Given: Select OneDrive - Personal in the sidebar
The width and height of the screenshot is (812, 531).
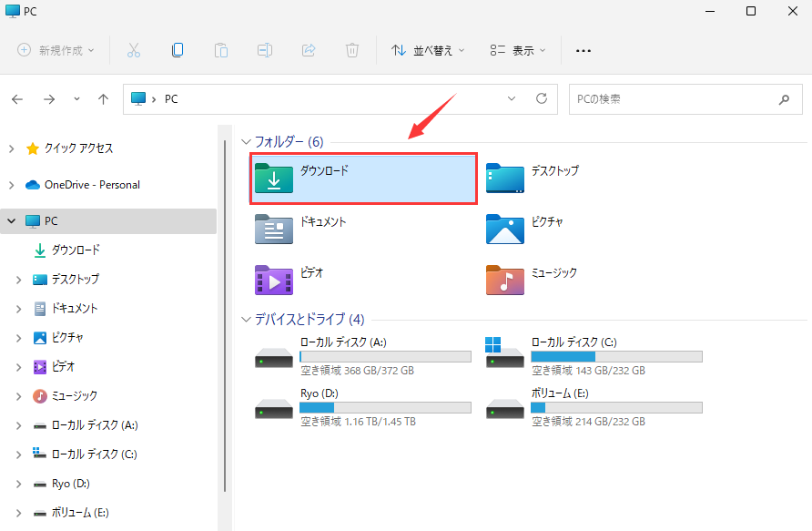Looking at the screenshot, I should coord(80,184).
